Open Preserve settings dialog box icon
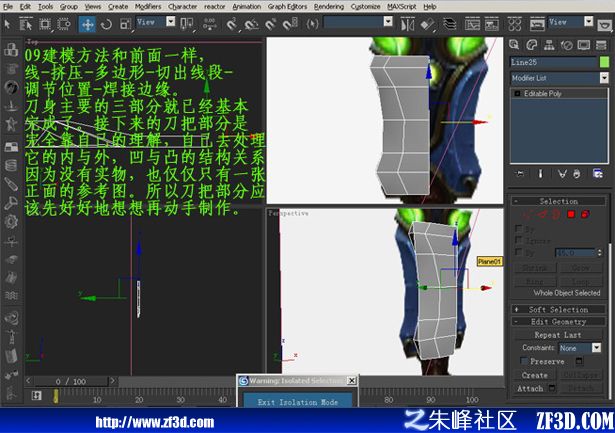This screenshot has width=615, height=433. pyautogui.click(x=579, y=361)
